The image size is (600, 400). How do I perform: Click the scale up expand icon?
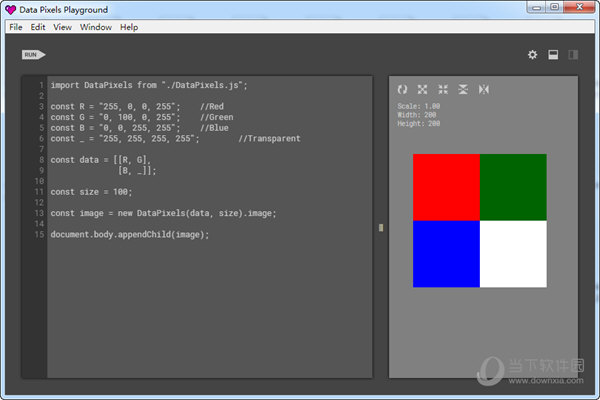pyautogui.click(x=422, y=90)
